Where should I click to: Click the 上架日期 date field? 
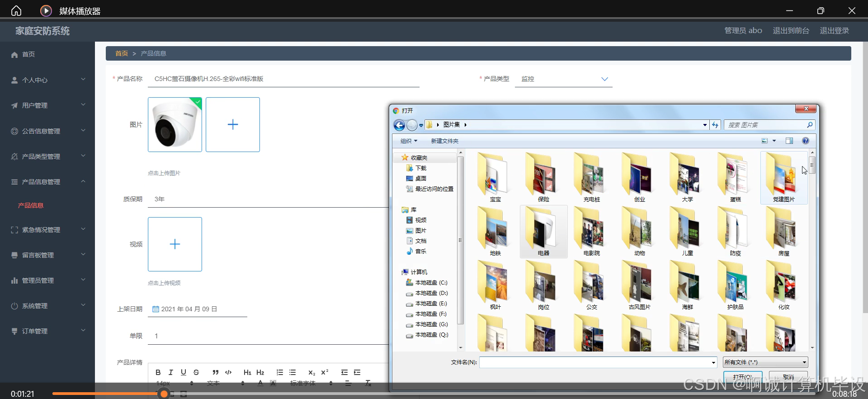[198, 309]
